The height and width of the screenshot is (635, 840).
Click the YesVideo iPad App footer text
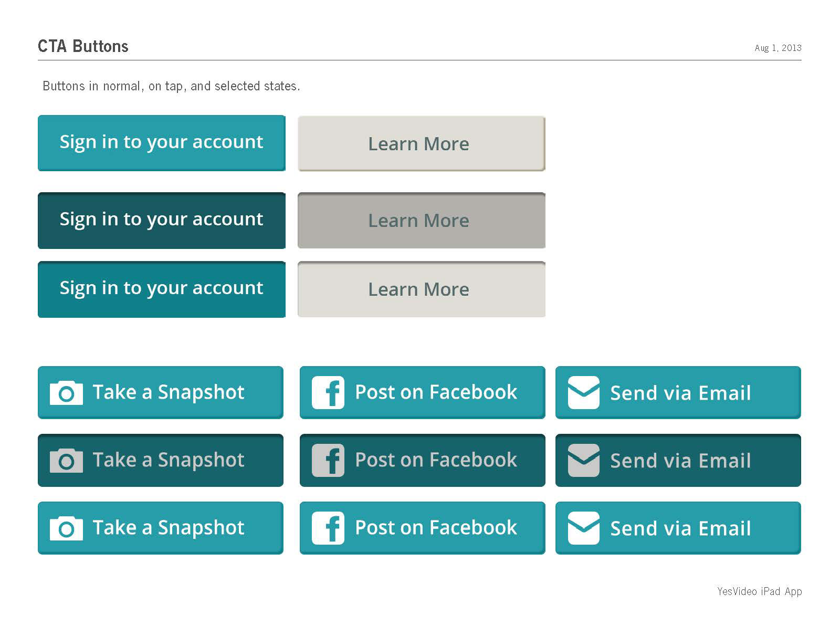click(760, 591)
